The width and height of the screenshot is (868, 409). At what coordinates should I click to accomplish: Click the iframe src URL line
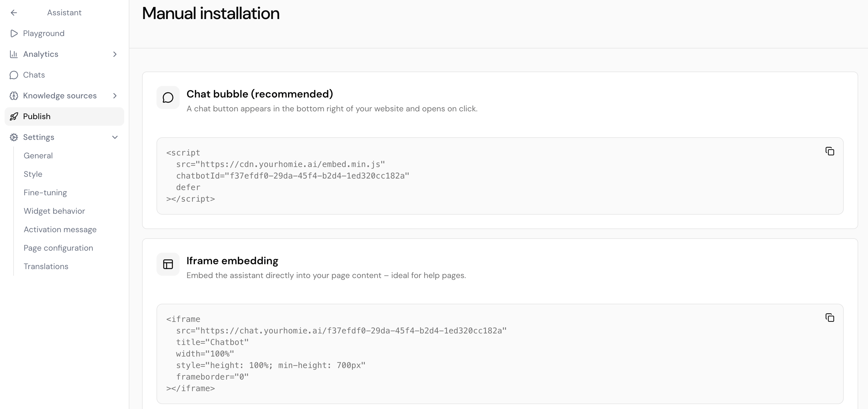(341, 331)
